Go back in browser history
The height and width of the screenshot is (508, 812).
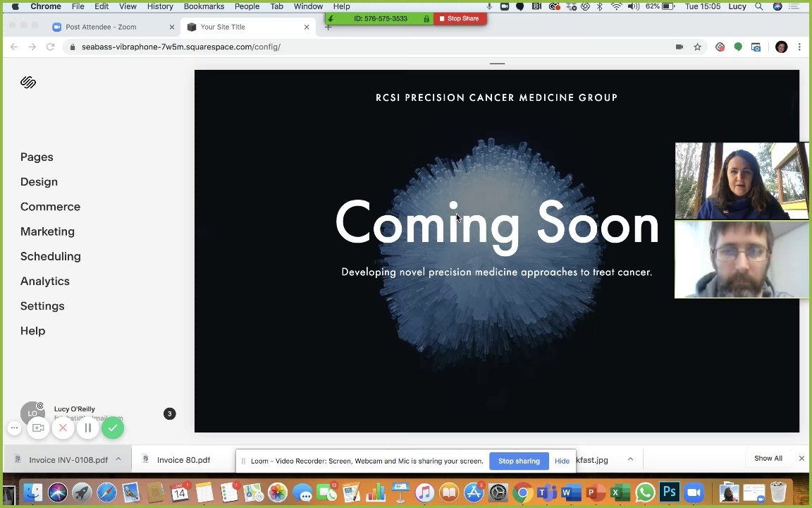[x=14, y=47]
